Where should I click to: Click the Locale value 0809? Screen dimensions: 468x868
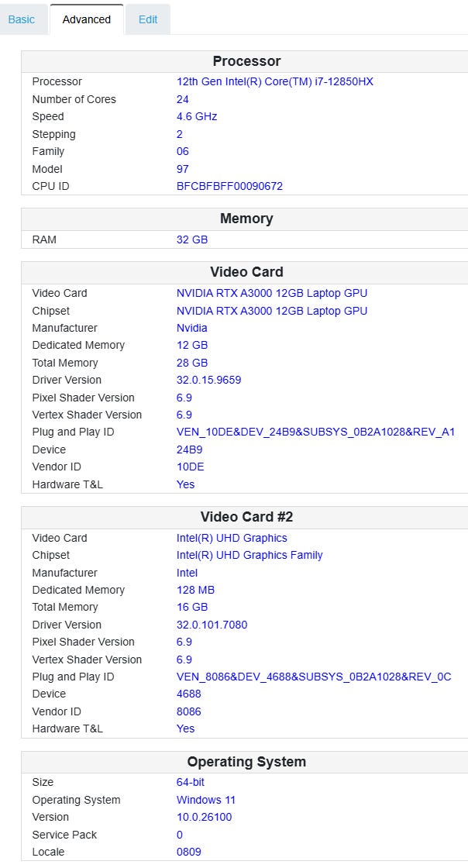188,852
